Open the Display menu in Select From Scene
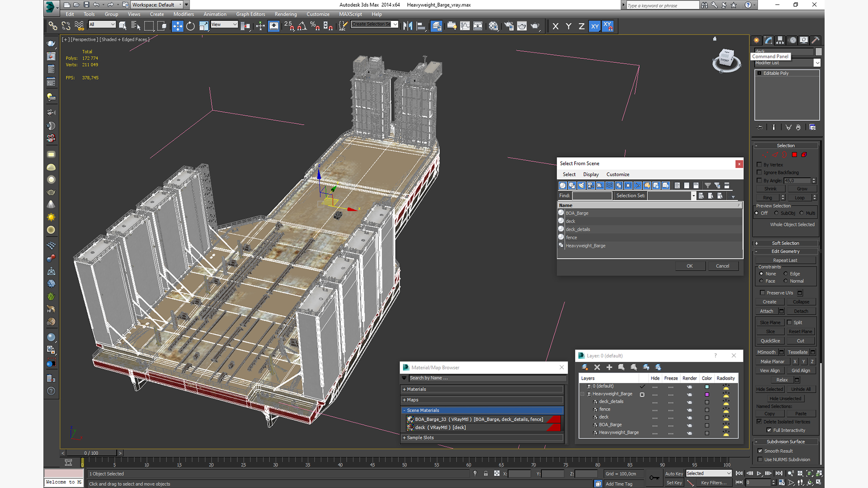This screenshot has height=488, width=868. pos(590,174)
